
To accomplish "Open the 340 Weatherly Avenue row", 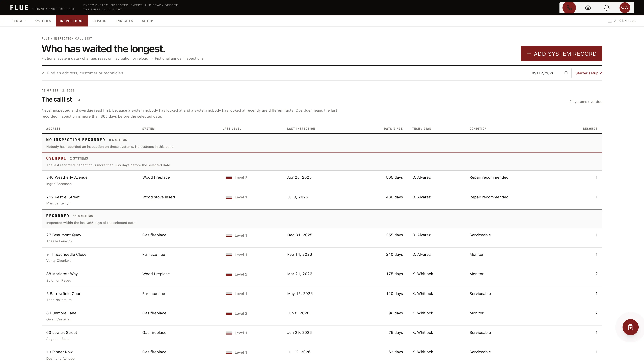I will [322, 180].
